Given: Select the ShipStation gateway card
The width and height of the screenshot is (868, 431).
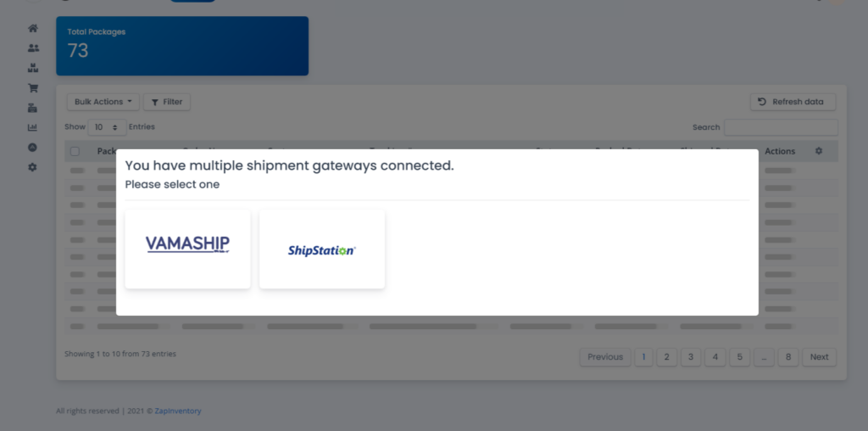Looking at the screenshot, I should click(x=322, y=249).
